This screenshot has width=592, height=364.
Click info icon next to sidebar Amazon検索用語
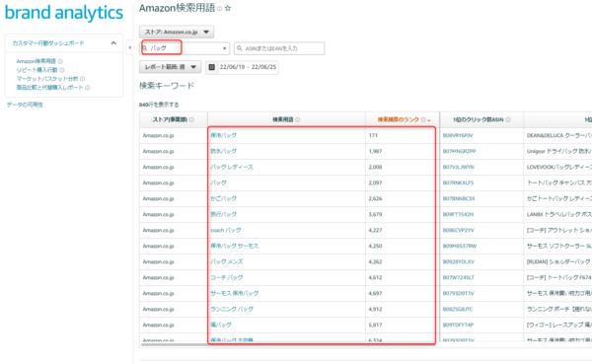(x=60, y=61)
